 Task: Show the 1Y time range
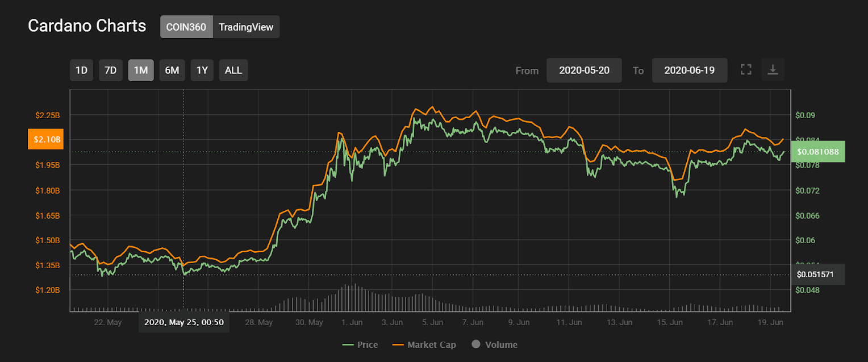click(x=202, y=70)
